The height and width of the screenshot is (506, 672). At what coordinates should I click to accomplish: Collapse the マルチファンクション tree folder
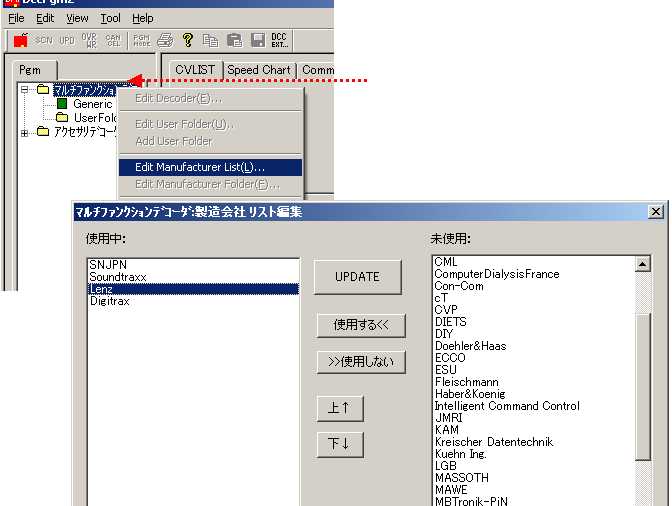pos(25,90)
